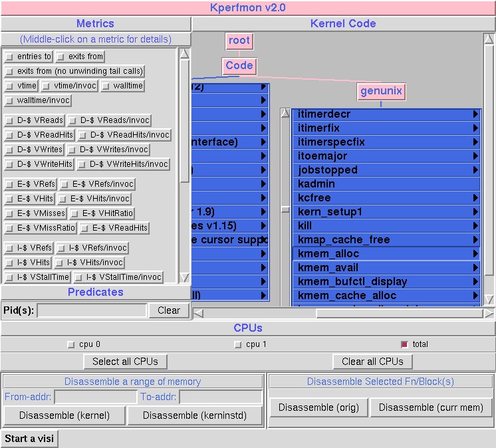Image resolution: width=496 pixels, height=448 pixels.
Task: Expand the '(nterface)' module row arrow
Action: tap(263, 142)
